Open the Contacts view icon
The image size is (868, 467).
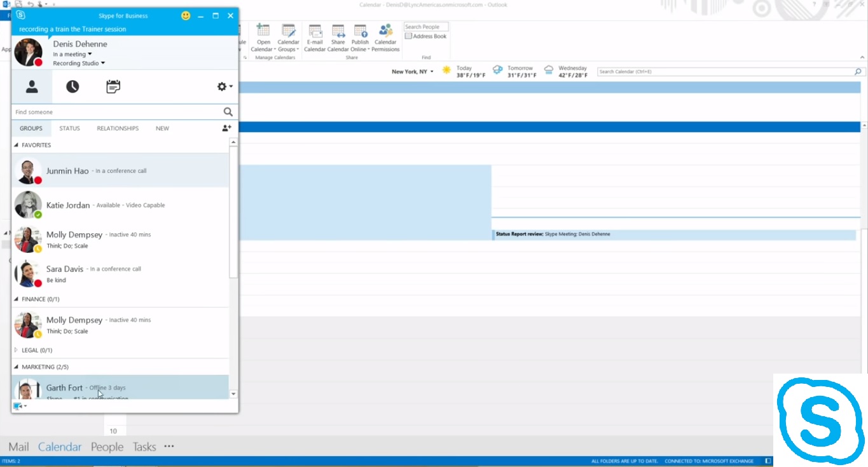point(31,87)
